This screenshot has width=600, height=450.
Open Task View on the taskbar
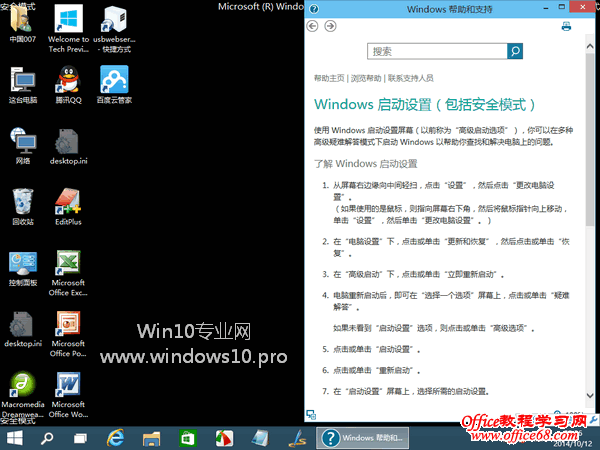tap(80, 438)
